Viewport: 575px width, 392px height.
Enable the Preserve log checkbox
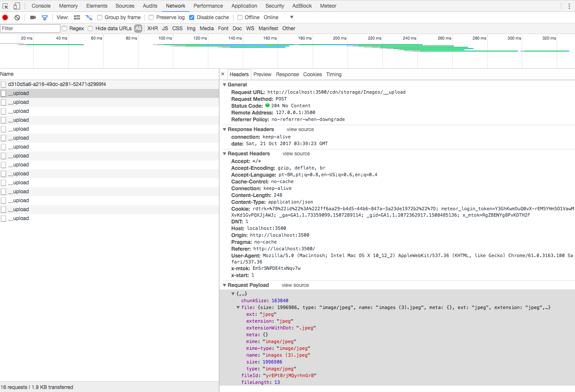tap(151, 17)
